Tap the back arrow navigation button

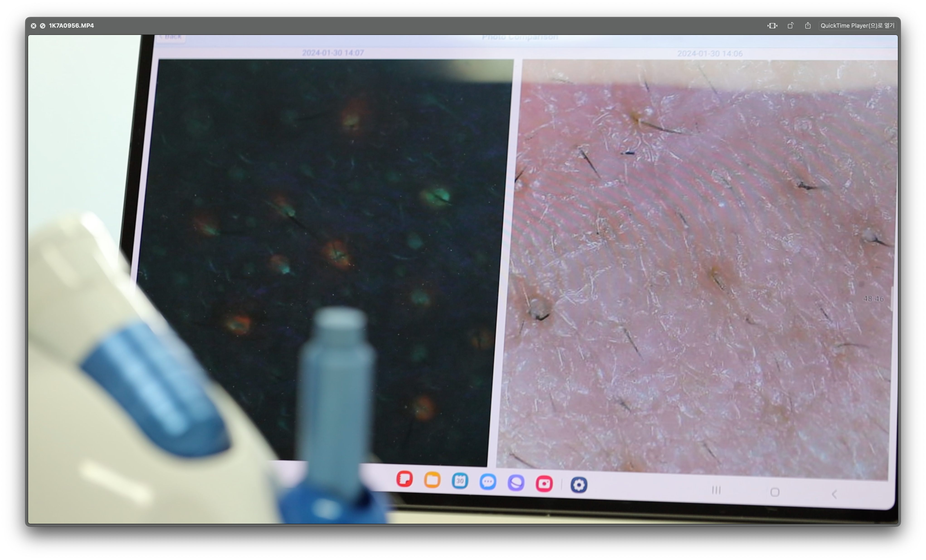(834, 494)
